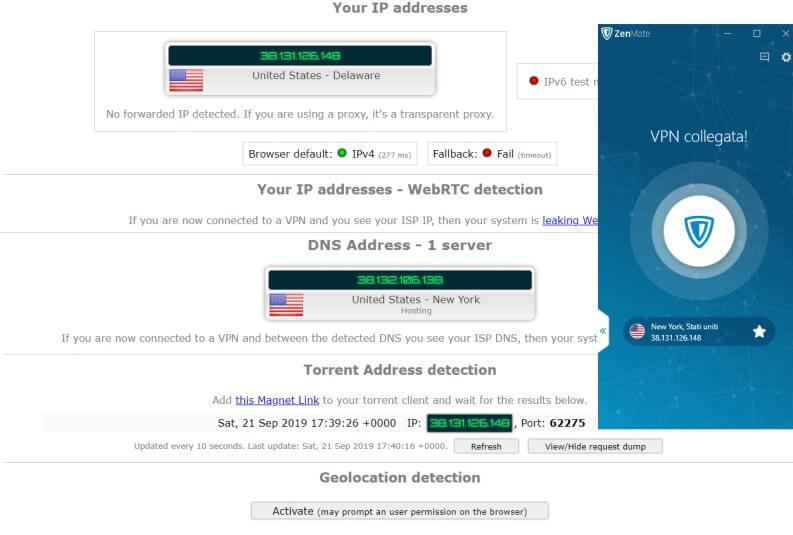
Task: Click red Fallback Fail status dot
Action: click(x=487, y=153)
